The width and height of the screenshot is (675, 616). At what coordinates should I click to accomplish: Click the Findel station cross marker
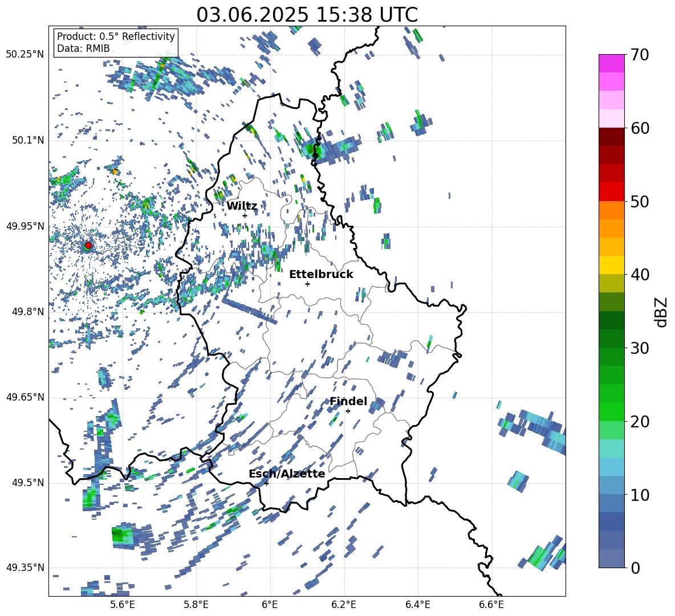[348, 411]
